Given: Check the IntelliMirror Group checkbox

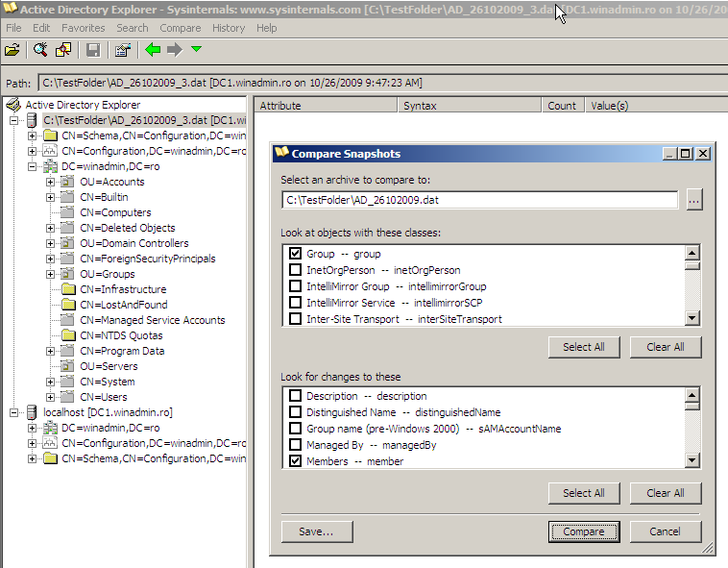Looking at the screenshot, I should coord(295,286).
